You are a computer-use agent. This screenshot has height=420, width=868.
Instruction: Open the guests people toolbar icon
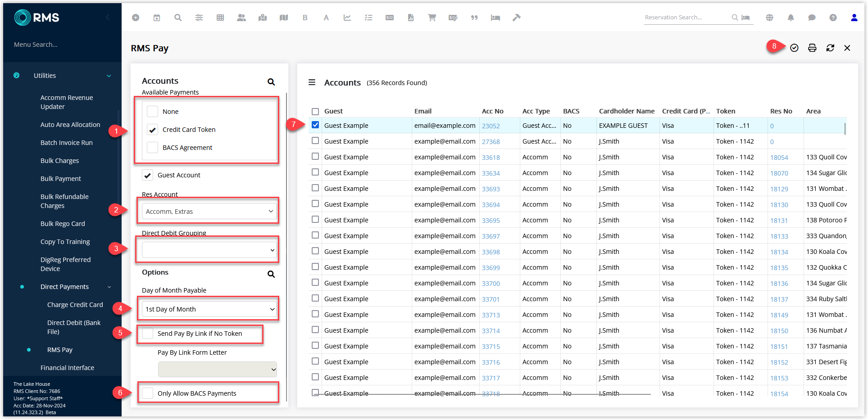241,18
